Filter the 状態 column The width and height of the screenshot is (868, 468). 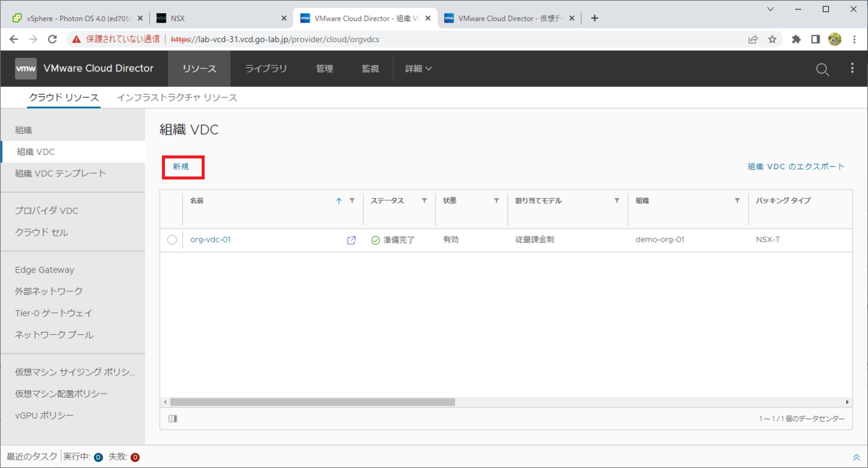[x=497, y=201]
